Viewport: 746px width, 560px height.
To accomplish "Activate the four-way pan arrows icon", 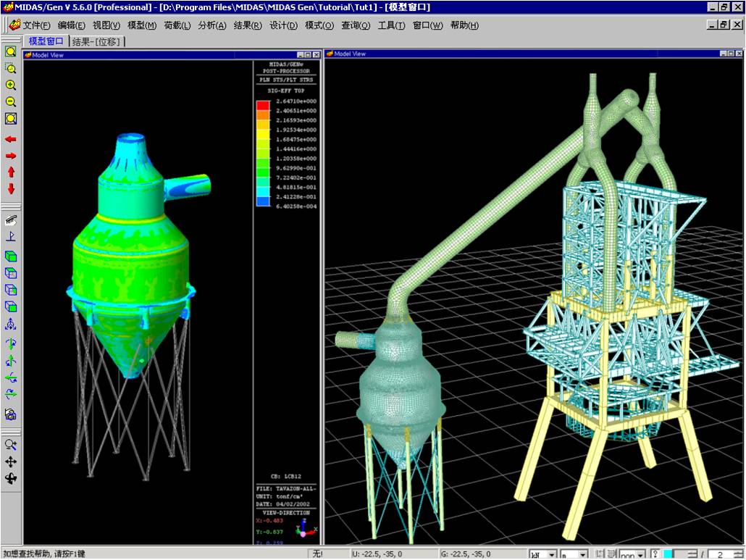I will tap(10, 461).
